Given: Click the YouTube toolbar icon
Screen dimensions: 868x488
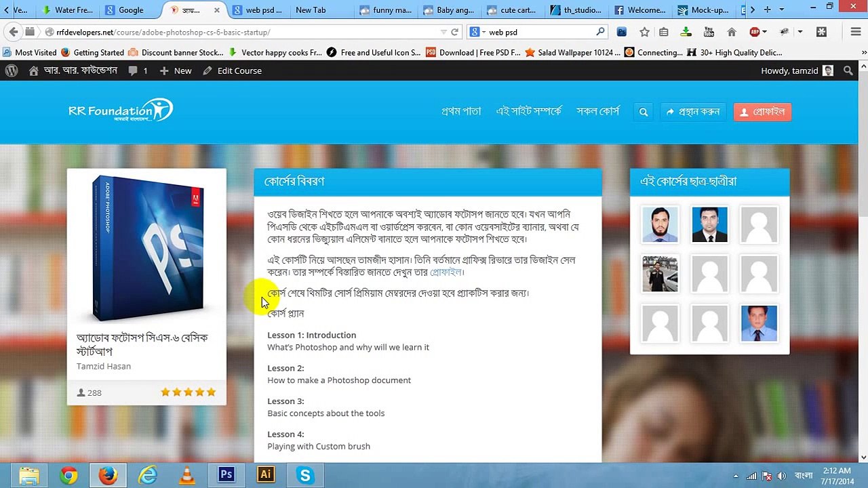Looking at the screenshot, I should [x=709, y=32].
